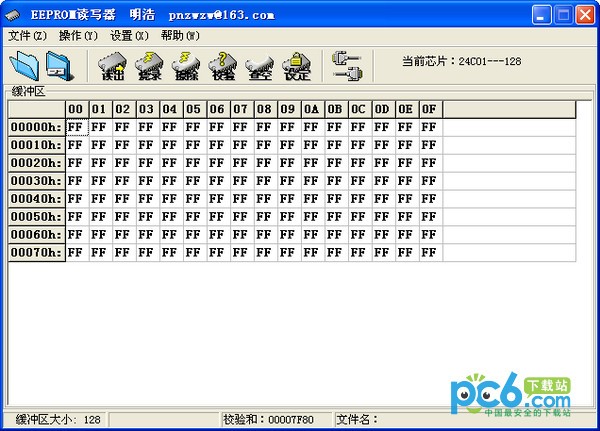Open a file with the folder icon

(24, 65)
